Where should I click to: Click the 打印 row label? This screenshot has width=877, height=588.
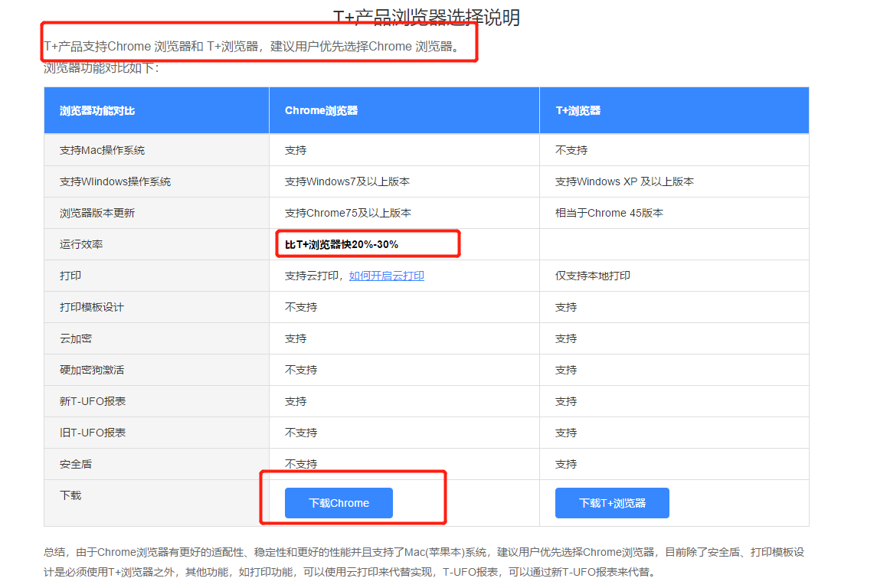(x=70, y=276)
